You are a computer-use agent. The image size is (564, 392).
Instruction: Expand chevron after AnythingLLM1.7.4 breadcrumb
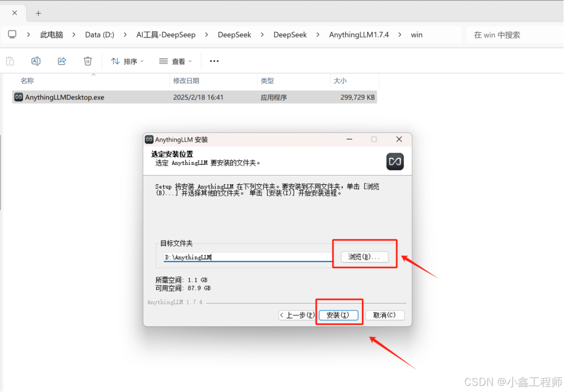pos(400,35)
